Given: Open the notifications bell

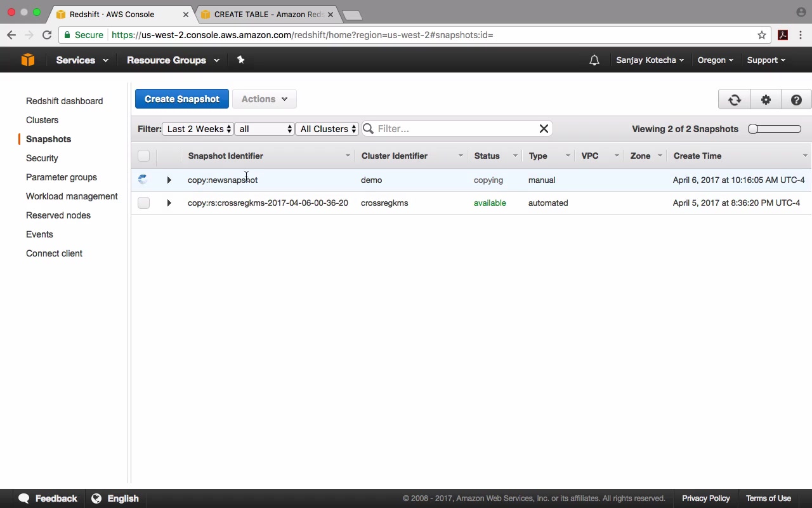Looking at the screenshot, I should (594, 60).
